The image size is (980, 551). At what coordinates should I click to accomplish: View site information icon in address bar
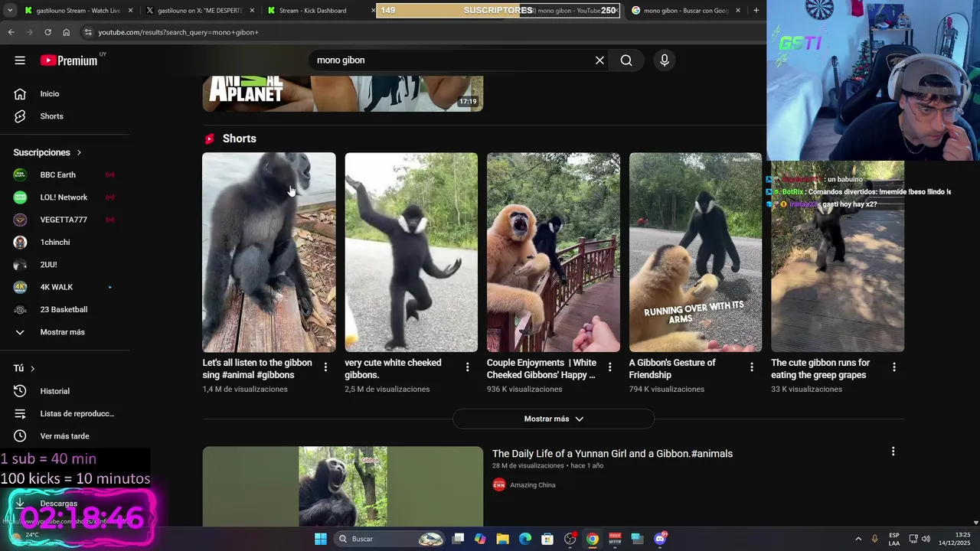89,32
